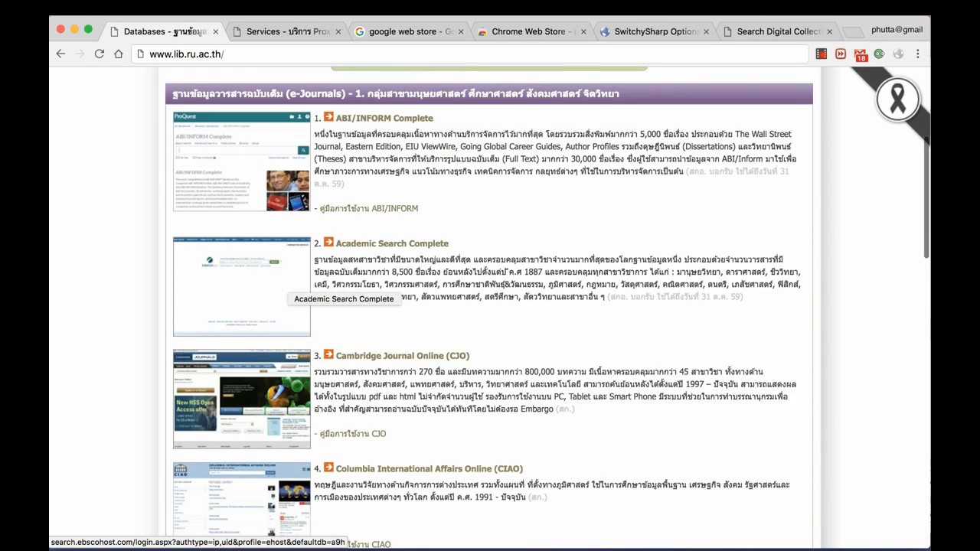Open the Chrome three-dot menu
Viewport: 980px width, 551px height.
pos(917,54)
